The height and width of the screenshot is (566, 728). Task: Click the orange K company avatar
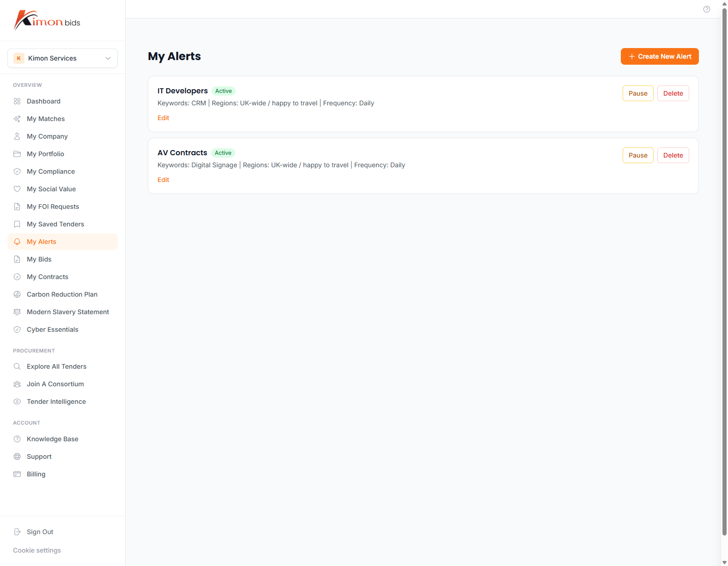(x=19, y=58)
